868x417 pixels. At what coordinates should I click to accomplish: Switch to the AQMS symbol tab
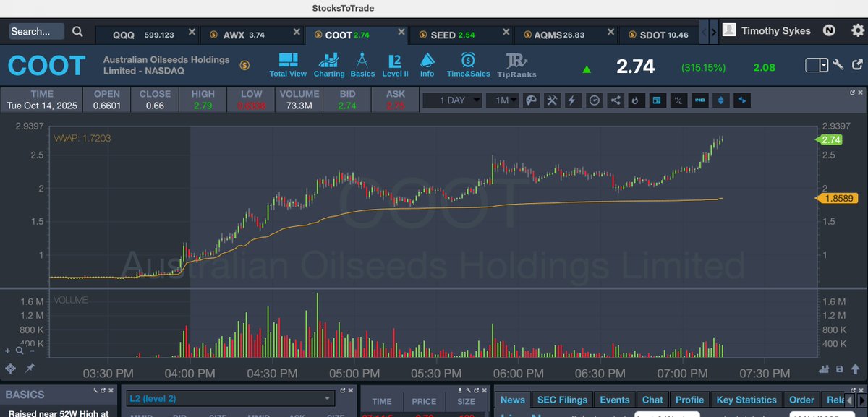pos(564,34)
